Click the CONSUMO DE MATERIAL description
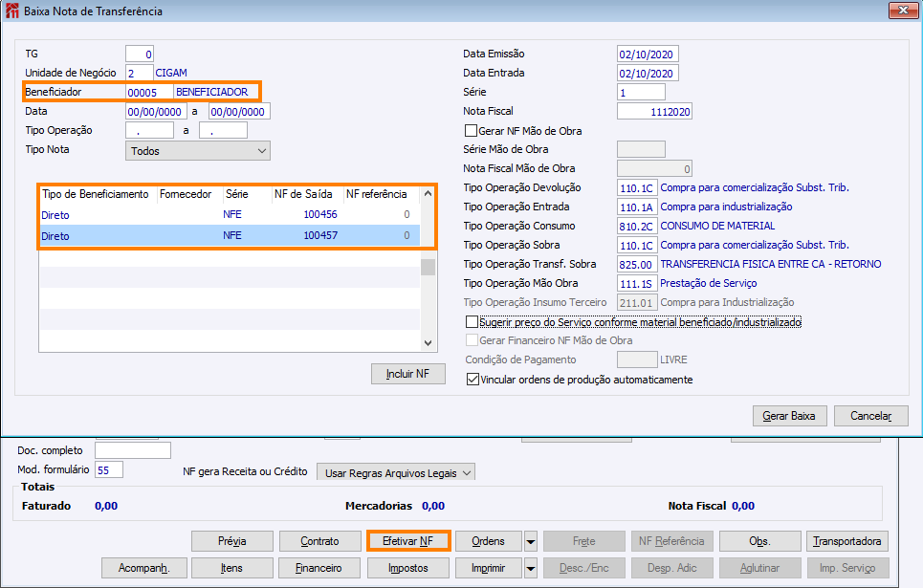This screenshot has width=923, height=588. [717, 226]
